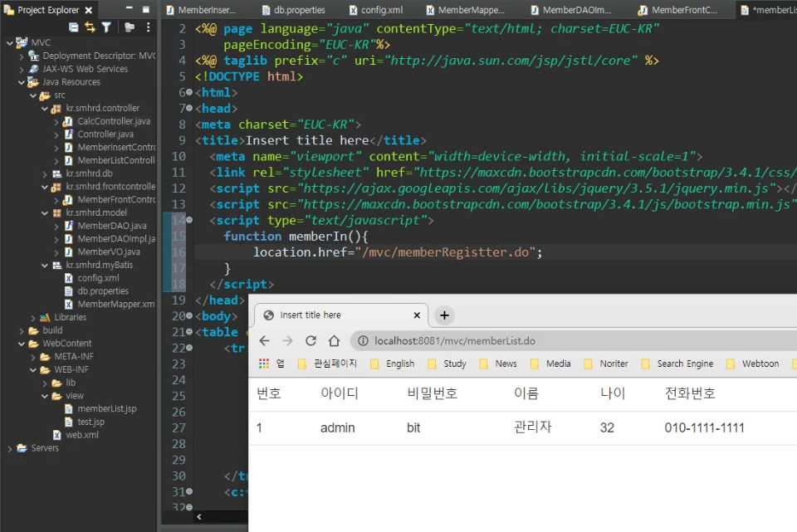Reload the memberList.do page
Screen dimensions: 797x532
(x=311, y=340)
